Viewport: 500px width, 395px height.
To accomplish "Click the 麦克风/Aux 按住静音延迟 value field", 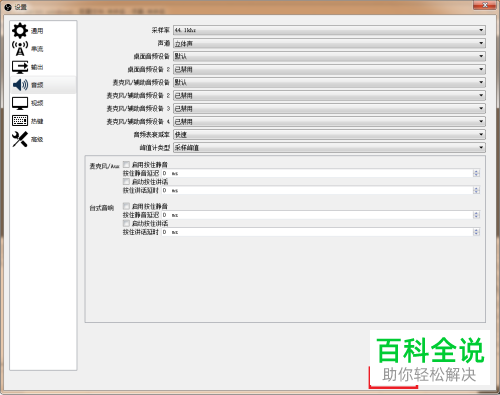I will (x=321, y=173).
